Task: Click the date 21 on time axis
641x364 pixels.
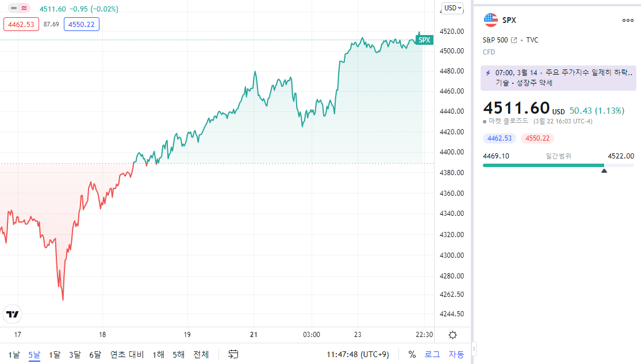Action: (x=254, y=335)
